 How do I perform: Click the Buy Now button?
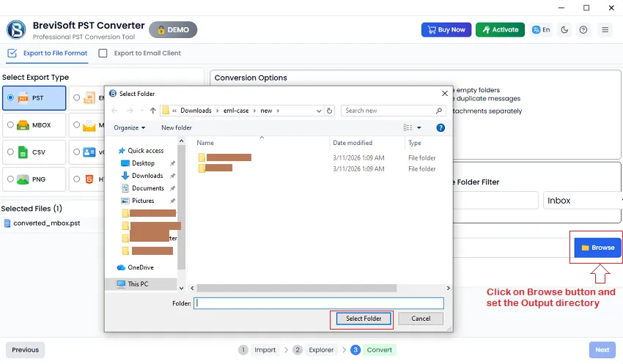[446, 30]
